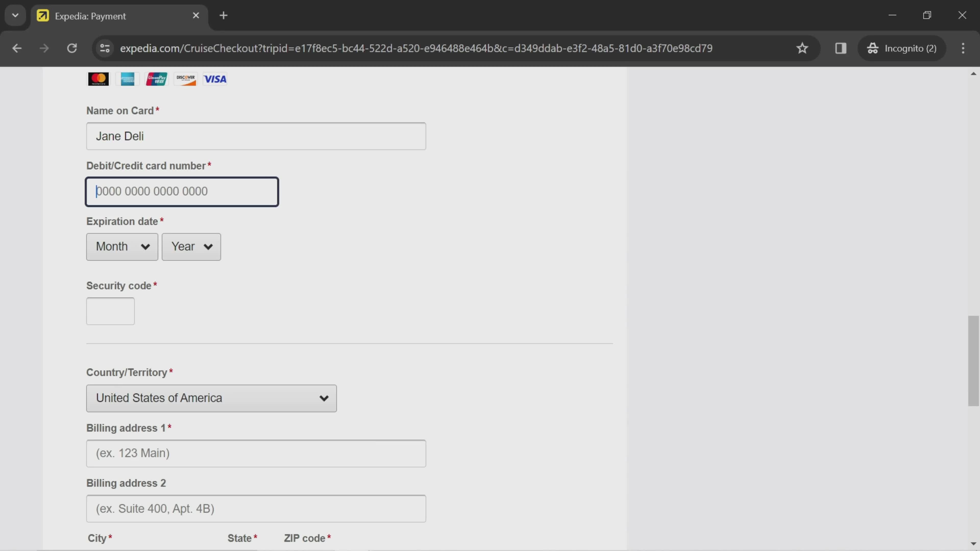Select the Visa card icon
980x551 pixels.
[215, 79]
